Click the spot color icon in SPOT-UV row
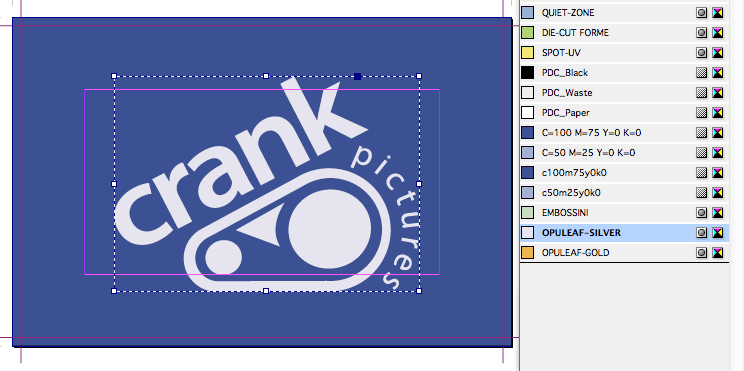This screenshot has height=371, width=744. (701, 53)
